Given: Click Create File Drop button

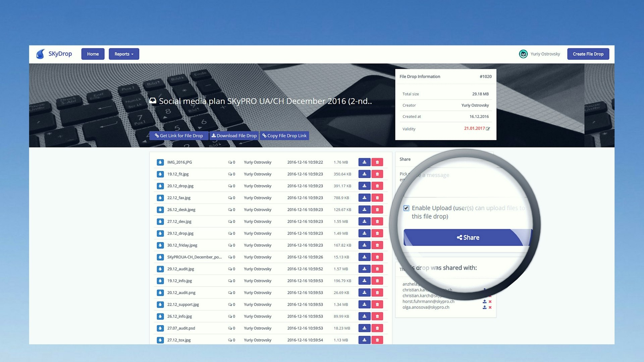Looking at the screenshot, I should pyautogui.click(x=588, y=54).
